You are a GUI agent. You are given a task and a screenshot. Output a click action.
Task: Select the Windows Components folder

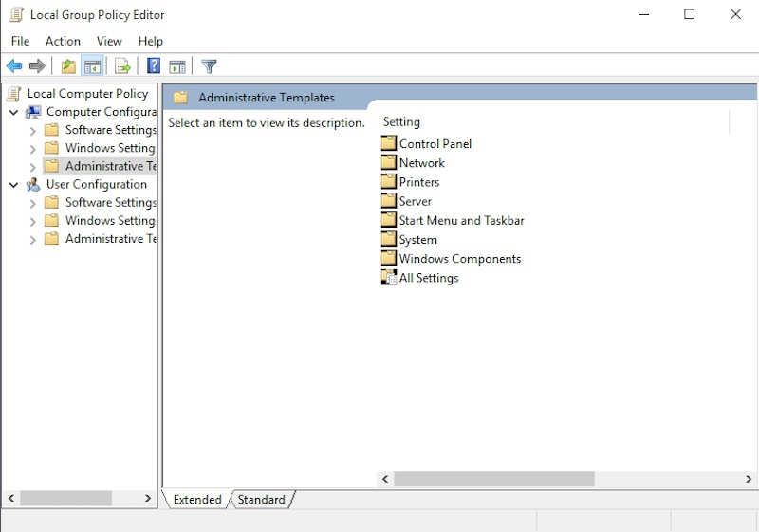coord(459,259)
